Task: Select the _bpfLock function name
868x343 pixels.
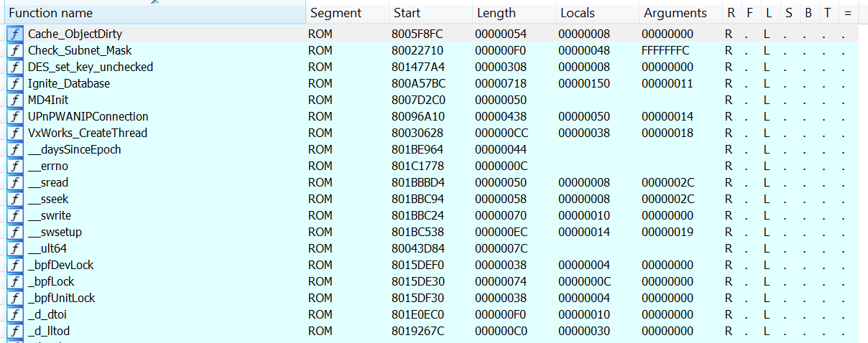Action: tap(51, 281)
